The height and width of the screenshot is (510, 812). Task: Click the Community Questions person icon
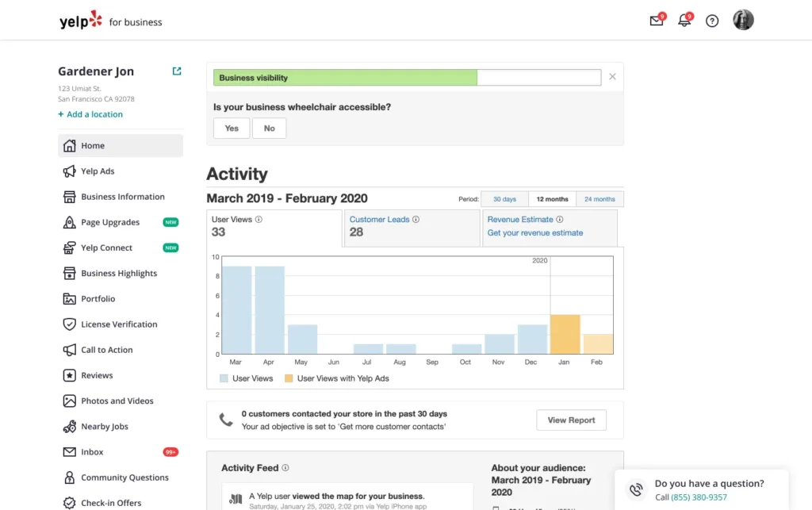(x=70, y=477)
